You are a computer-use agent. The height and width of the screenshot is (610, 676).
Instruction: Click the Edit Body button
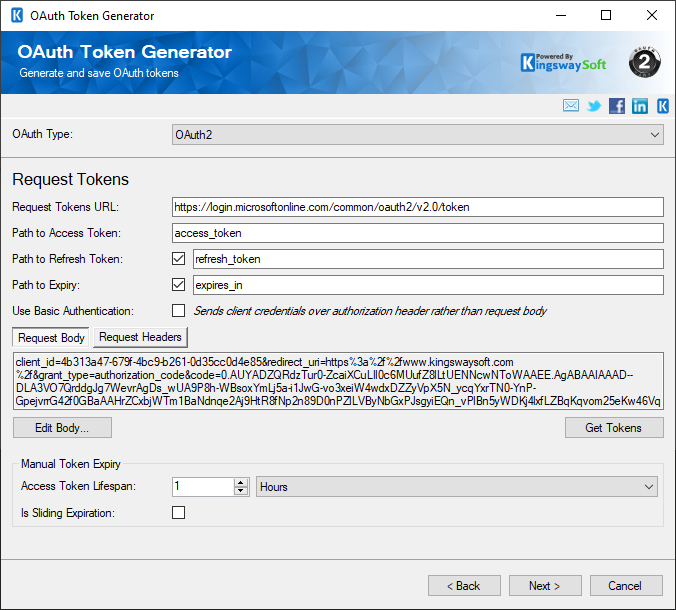pos(62,428)
